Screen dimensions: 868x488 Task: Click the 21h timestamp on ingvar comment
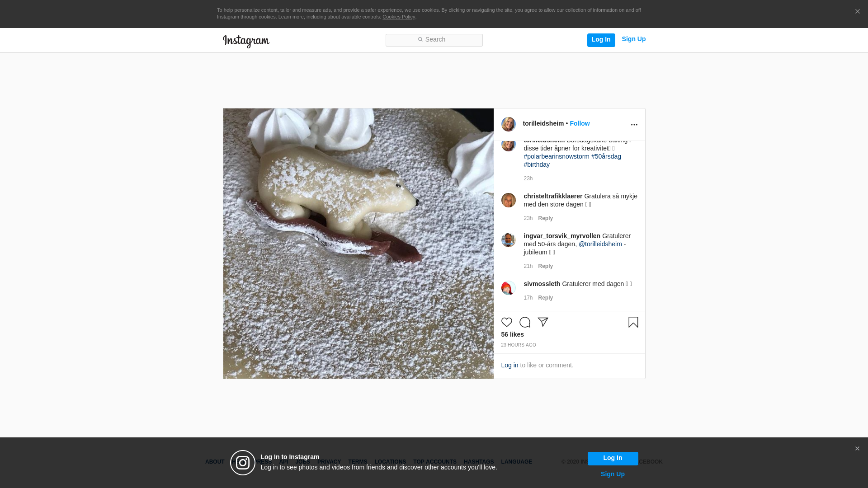pos(528,267)
